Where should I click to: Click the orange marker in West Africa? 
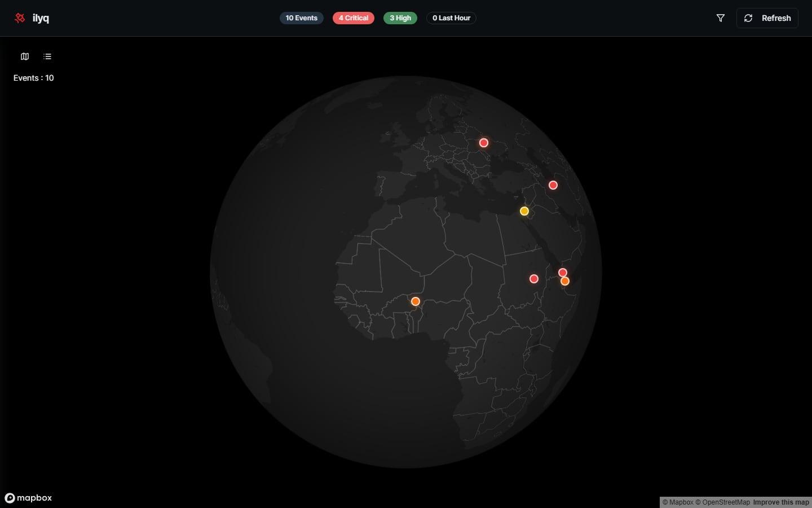pyautogui.click(x=416, y=301)
